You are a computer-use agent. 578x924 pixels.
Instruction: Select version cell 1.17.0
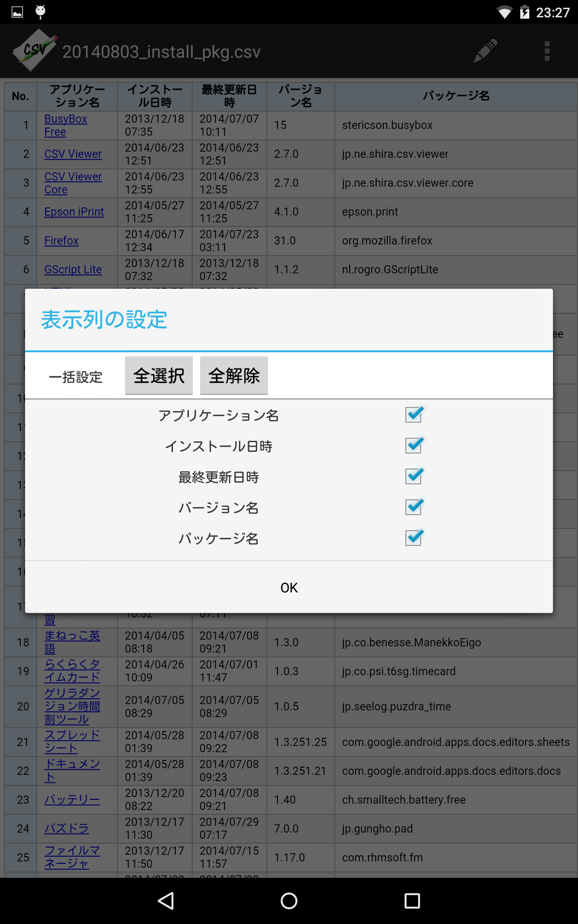click(301, 858)
